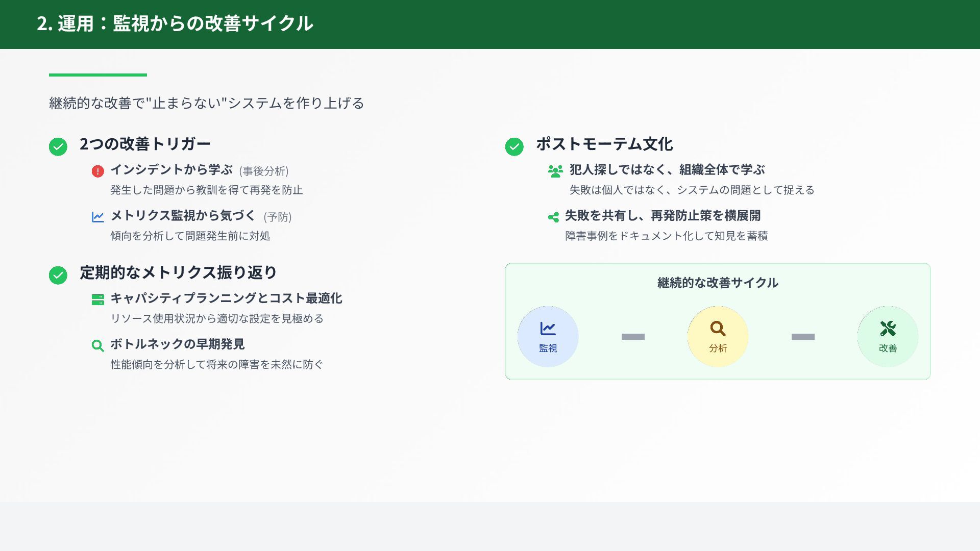The width and height of the screenshot is (980, 551).
Task: Select heading メトリクス監視から気づく
Action: click(x=183, y=216)
